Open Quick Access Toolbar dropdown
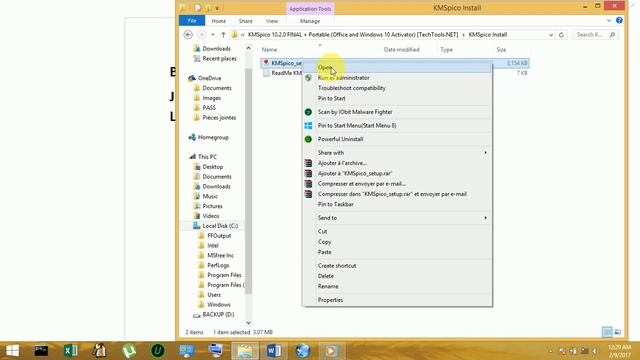640x360 pixels. click(x=217, y=8)
